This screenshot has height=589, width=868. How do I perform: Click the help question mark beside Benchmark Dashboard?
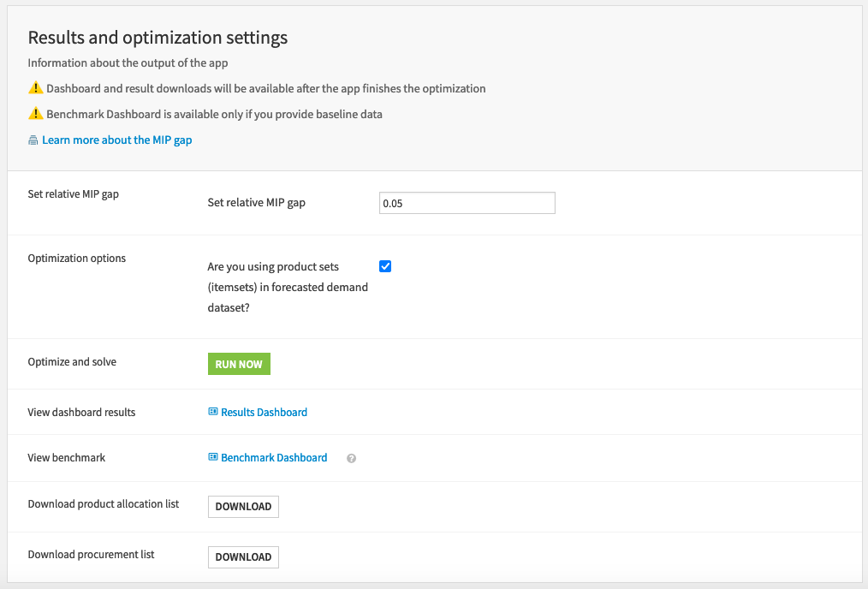(x=351, y=458)
